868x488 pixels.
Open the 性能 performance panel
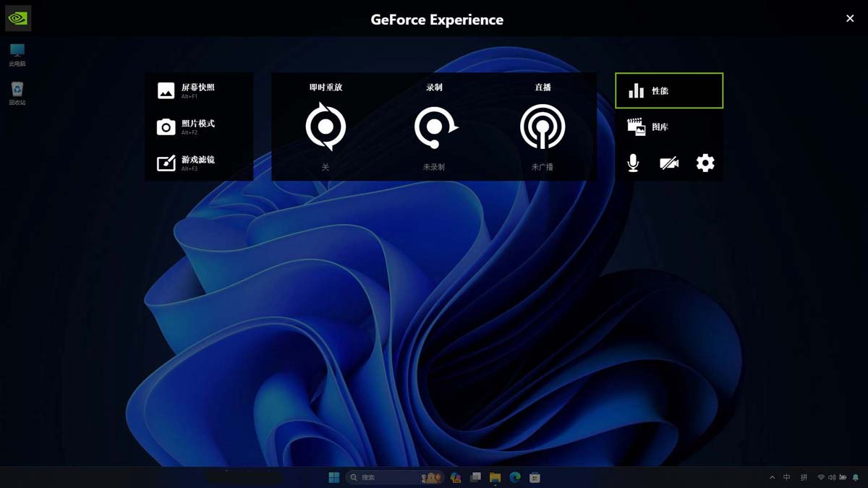[x=669, y=90]
